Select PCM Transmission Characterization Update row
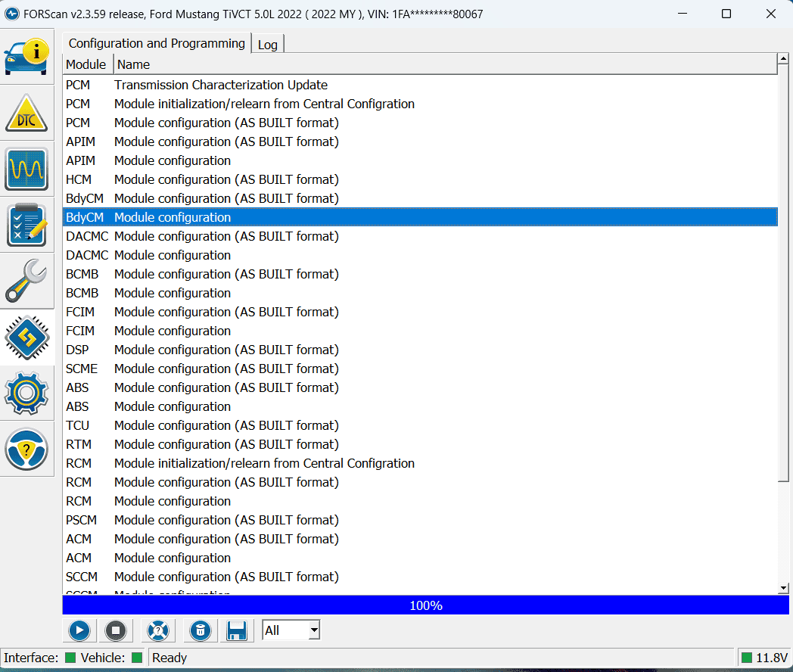This screenshot has height=672, width=793. point(420,85)
